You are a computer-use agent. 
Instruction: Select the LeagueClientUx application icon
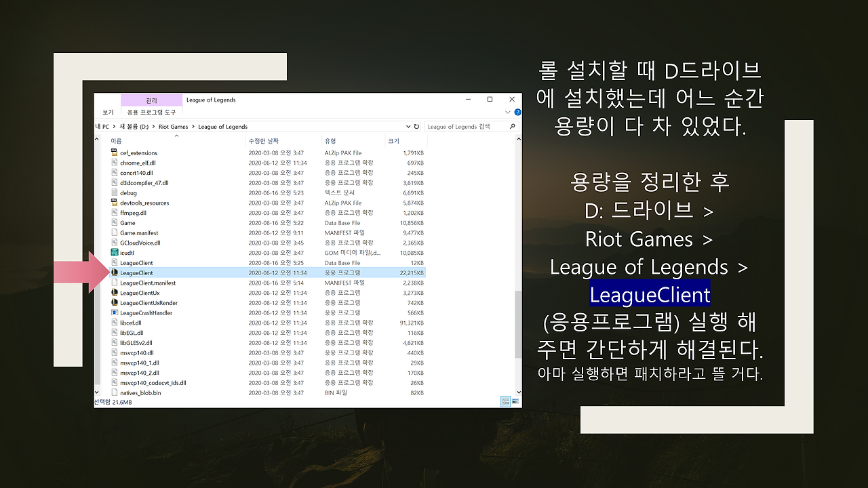(115, 293)
